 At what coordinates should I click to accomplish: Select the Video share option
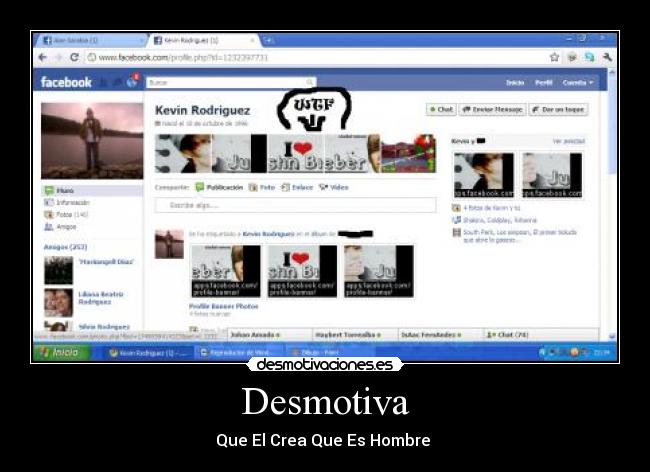tap(334, 187)
